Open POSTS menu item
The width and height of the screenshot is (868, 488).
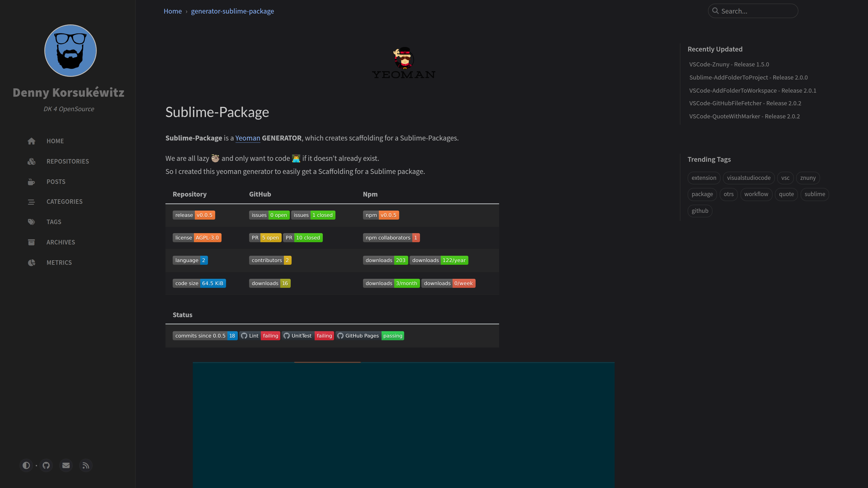coord(56,182)
